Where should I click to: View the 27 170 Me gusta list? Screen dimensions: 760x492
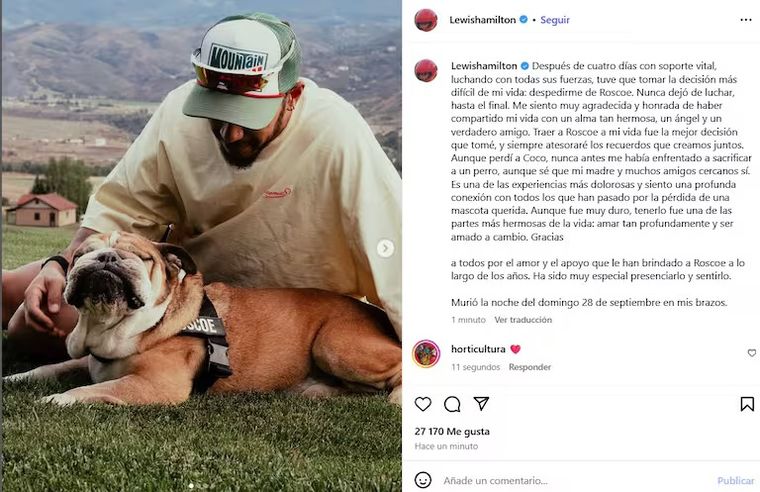point(452,431)
